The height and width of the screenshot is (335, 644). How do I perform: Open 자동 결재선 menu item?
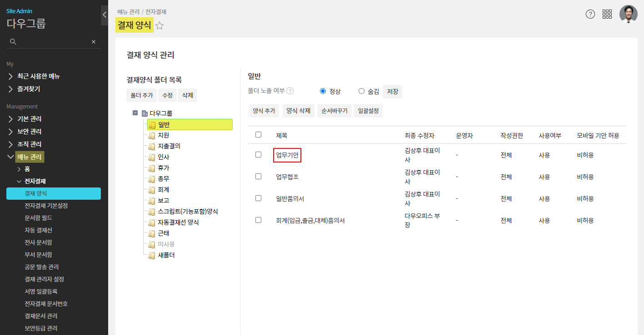38,230
